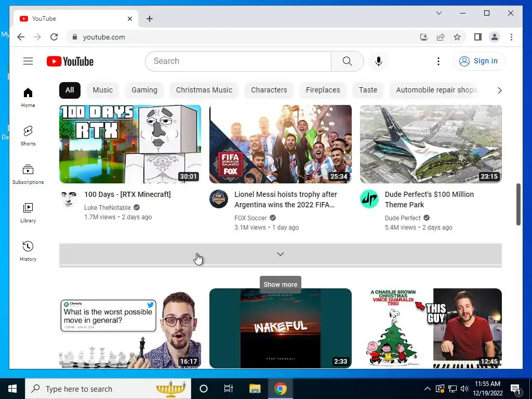Toggle the Chrome side panel
532x399 pixels.
(478, 37)
